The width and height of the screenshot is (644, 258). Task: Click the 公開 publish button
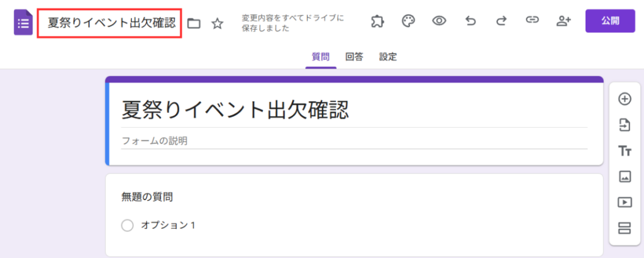pyautogui.click(x=610, y=21)
